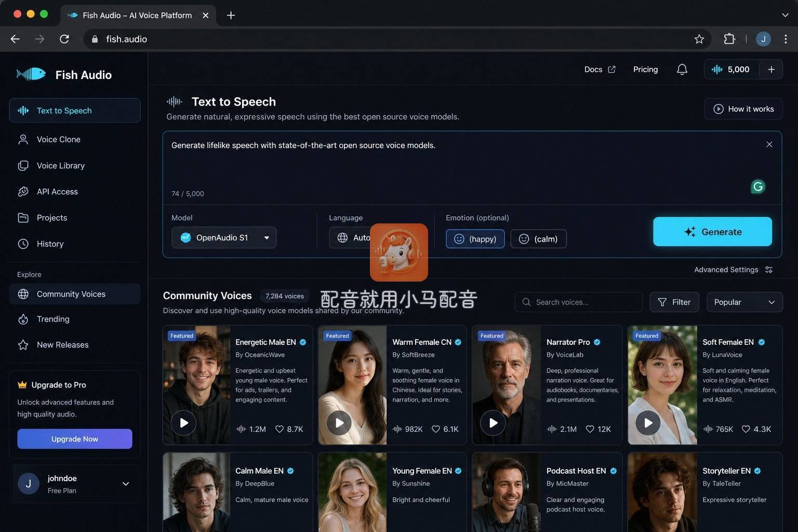Play the Soft Female EN voice sample
This screenshot has height=532, width=798.
click(x=648, y=423)
